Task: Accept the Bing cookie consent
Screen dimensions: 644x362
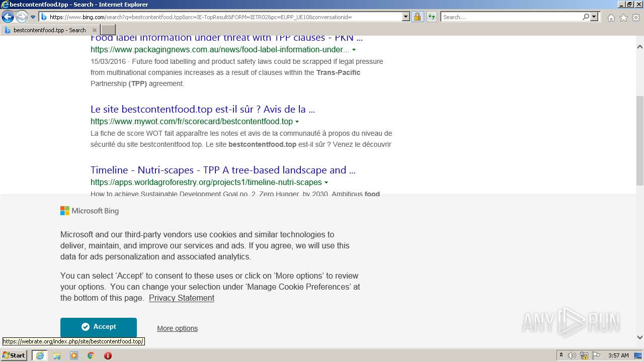Action: pos(99,327)
